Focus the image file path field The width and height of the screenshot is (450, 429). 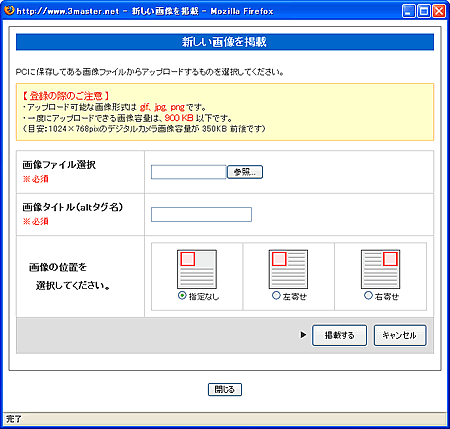(189, 172)
